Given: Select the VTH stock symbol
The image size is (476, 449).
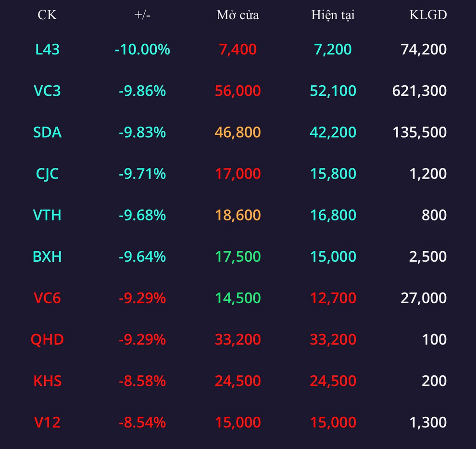Looking at the screenshot, I should [x=47, y=215].
